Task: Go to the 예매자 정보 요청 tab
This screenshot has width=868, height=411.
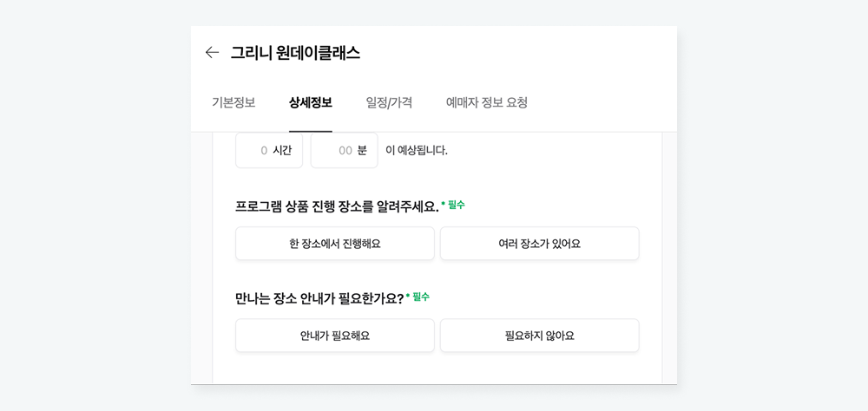Action: (487, 103)
